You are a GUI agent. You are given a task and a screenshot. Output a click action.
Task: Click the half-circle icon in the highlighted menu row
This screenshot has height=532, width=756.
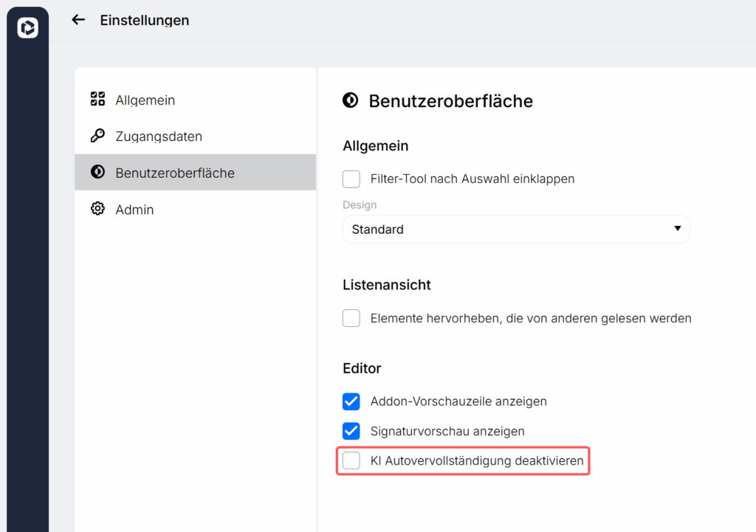tap(97, 173)
